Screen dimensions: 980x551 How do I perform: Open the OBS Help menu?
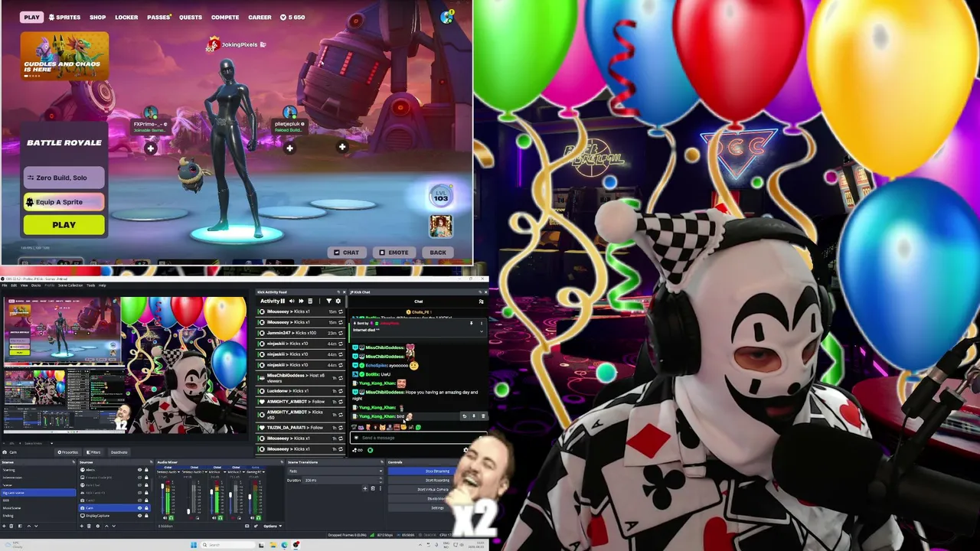(102, 285)
